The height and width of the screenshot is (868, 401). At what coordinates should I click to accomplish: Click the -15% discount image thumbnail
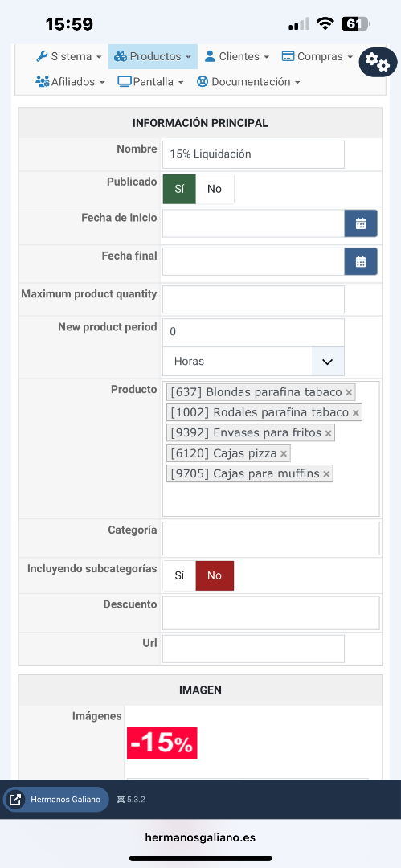coord(162,743)
